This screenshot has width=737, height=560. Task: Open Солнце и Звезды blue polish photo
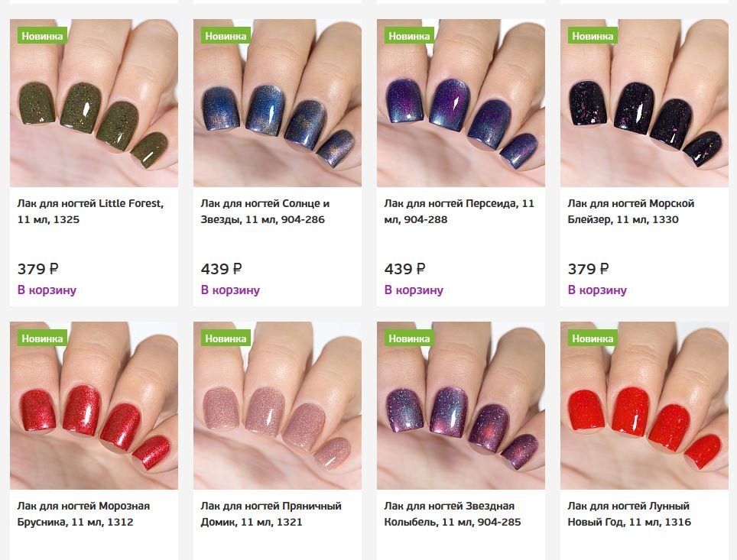point(278,103)
